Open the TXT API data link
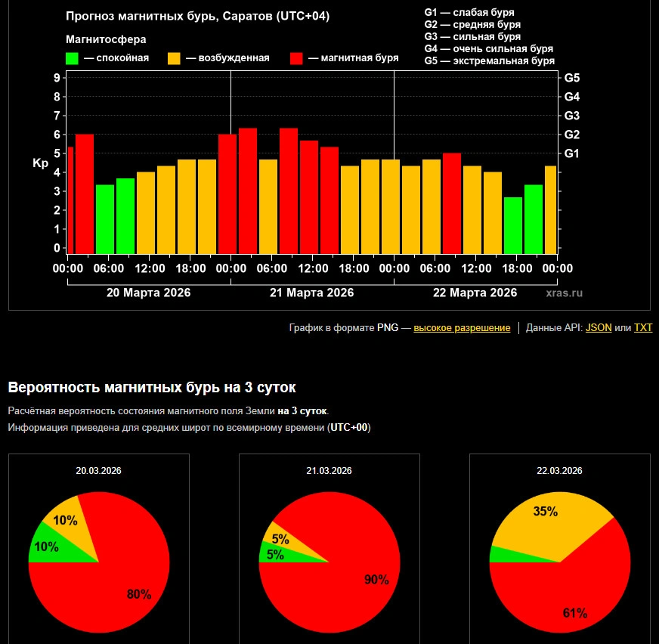This screenshot has width=659, height=644. pyautogui.click(x=642, y=327)
